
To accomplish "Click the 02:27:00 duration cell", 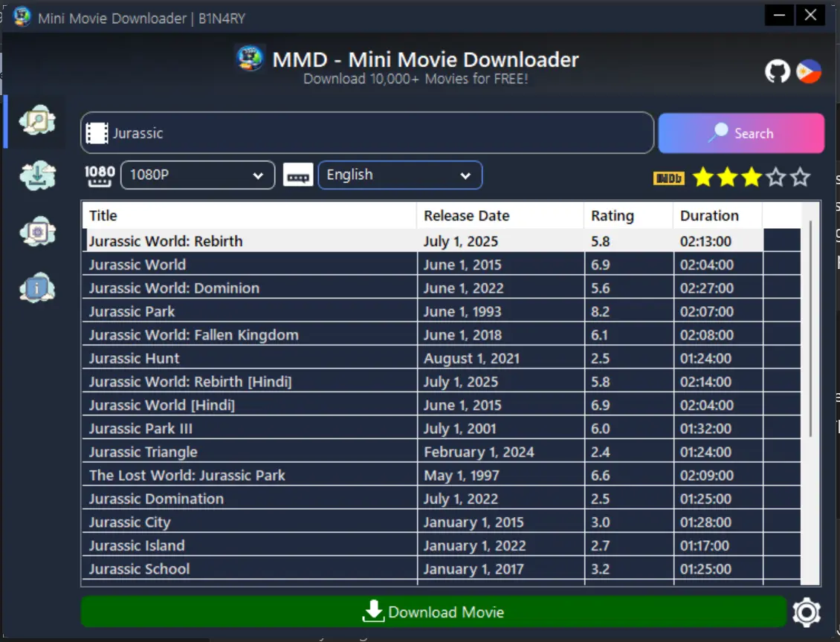I will (x=718, y=288).
